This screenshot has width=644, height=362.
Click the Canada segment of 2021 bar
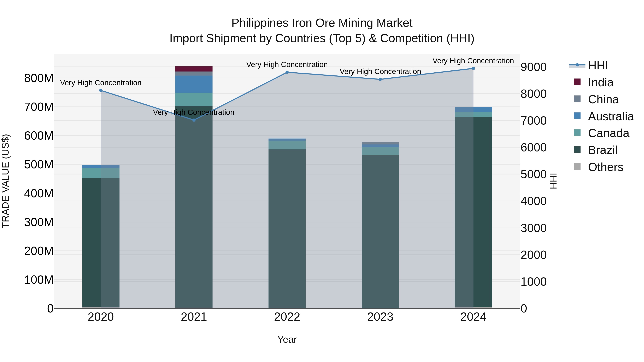[194, 99]
